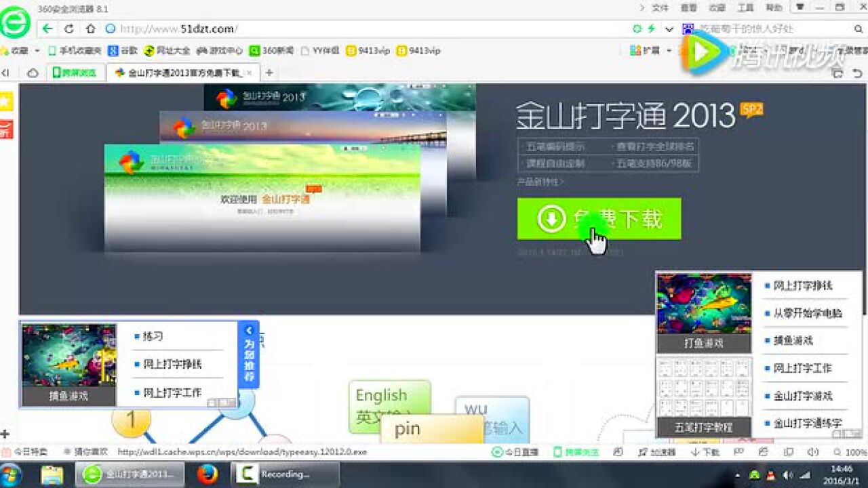
Task: Click the yellow pin box
Action: click(431, 430)
